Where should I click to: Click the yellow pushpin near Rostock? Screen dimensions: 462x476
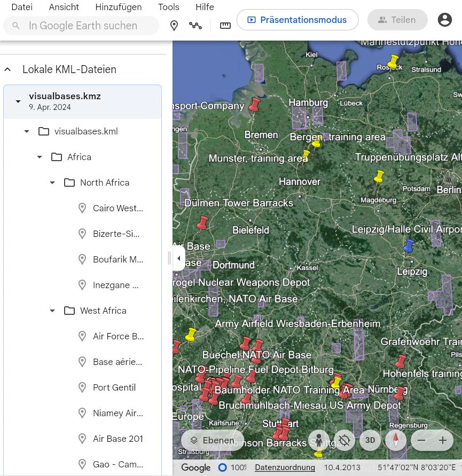point(393,62)
